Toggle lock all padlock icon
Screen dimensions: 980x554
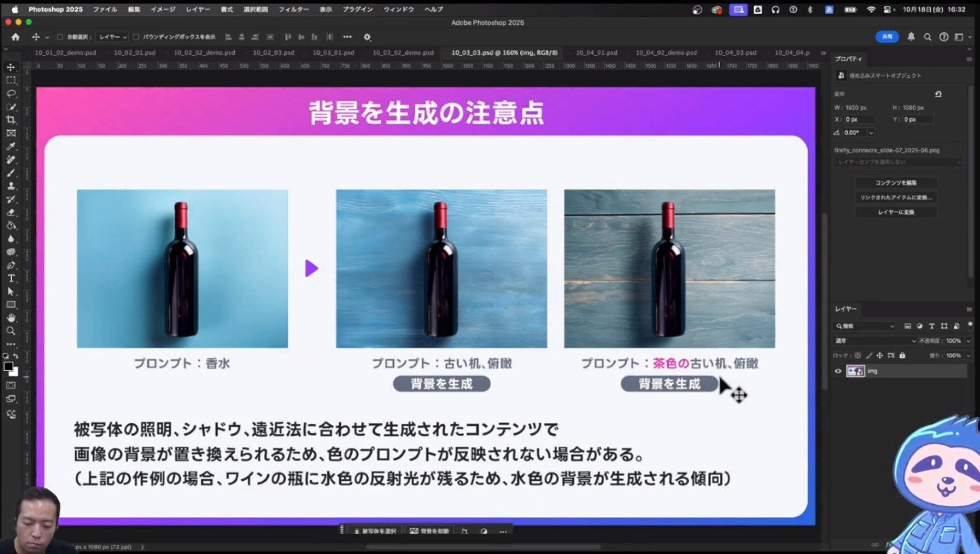coord(902,355)
